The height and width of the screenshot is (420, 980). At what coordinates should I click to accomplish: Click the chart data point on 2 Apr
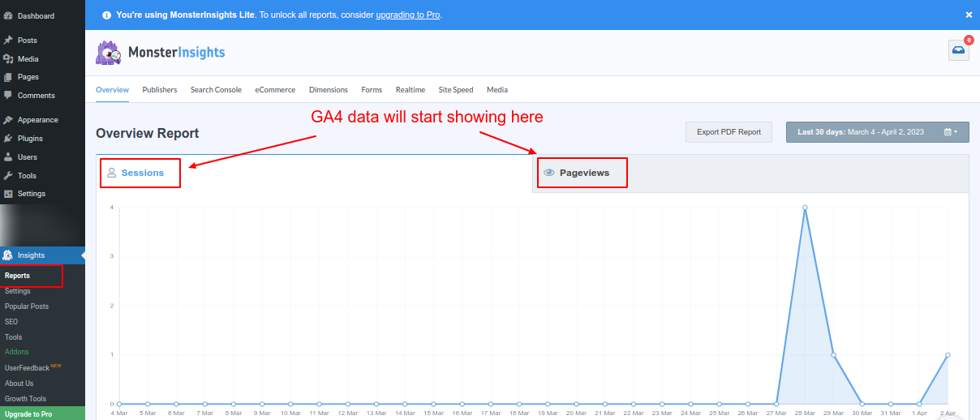[x=948, y=355]
